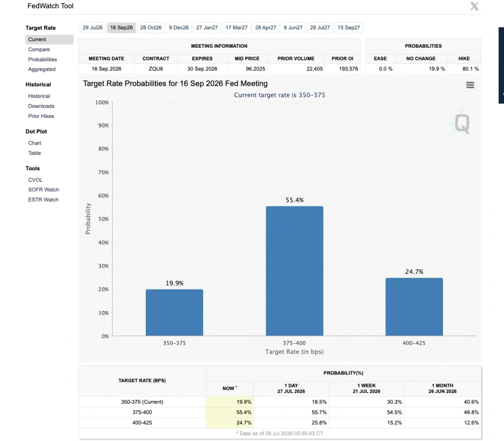Select the 16 Sep26 meeting tab
The width and height of the screenshot is (504, 441).
point(121,28)
